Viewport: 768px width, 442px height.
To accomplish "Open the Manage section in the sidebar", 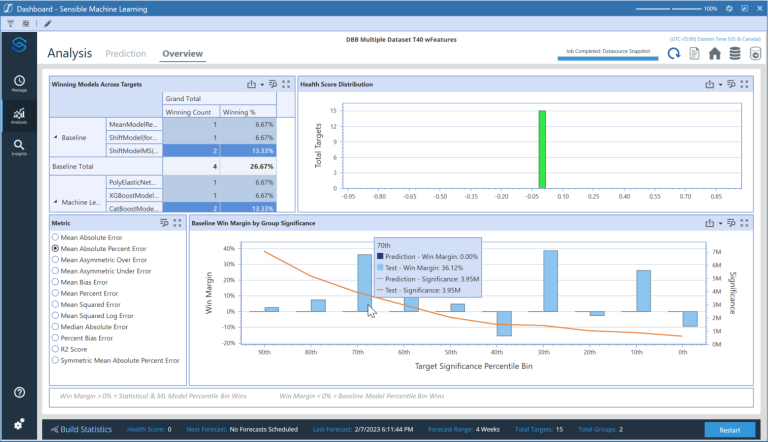I will click(x=19, y=83).
